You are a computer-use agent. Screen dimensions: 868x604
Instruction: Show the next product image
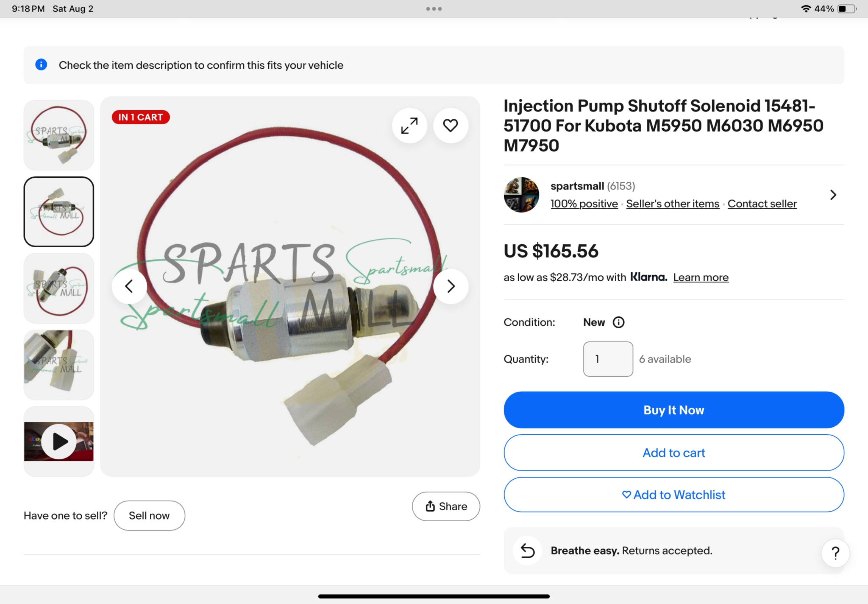click(x=451, y=286)
